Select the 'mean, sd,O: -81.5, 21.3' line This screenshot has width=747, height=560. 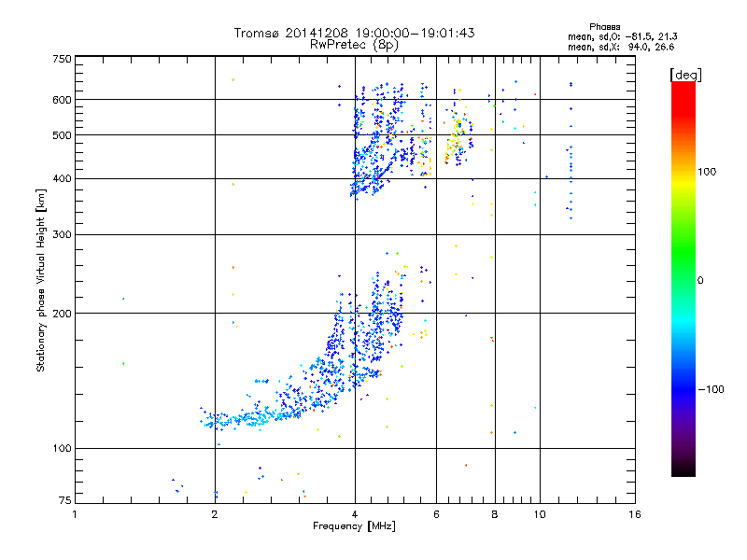point(622,36)
